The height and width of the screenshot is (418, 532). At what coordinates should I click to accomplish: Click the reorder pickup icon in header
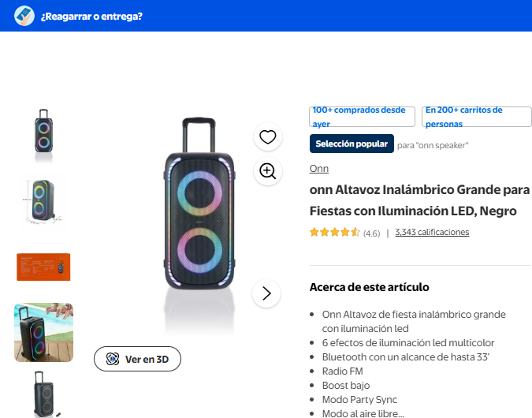(x=24, y=16)
